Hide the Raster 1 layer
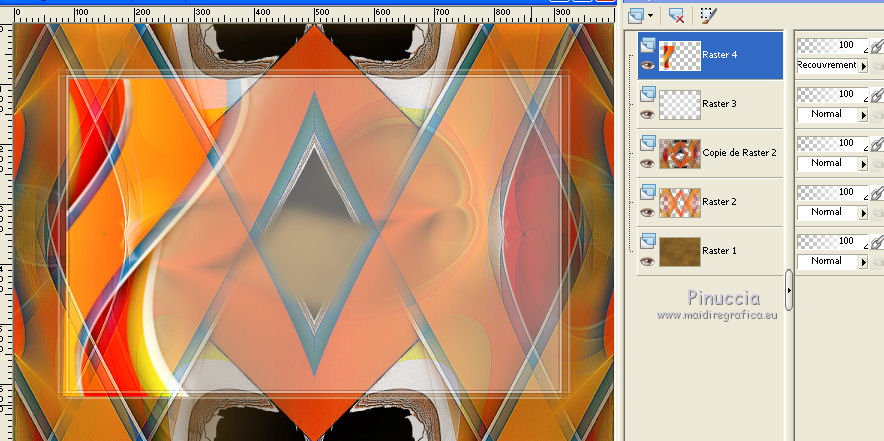This screenshot has width=884, height=441. click(647, 262)
